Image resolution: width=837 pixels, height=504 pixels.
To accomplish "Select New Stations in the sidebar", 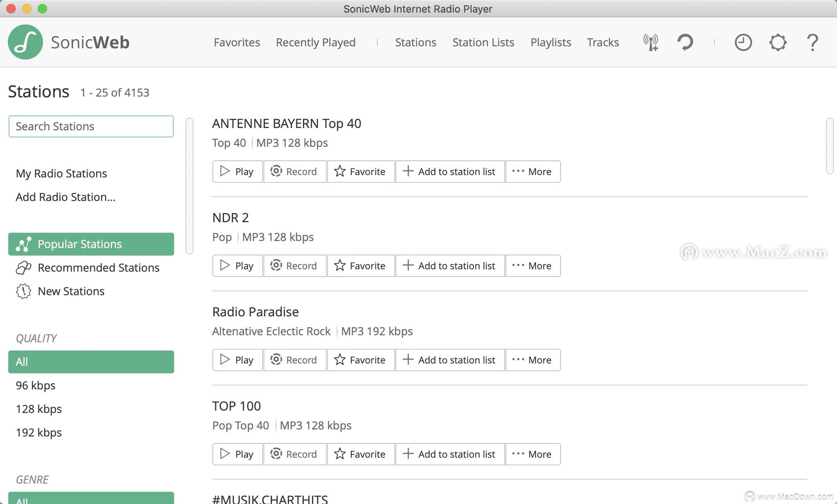I will (x=91, y=291).
